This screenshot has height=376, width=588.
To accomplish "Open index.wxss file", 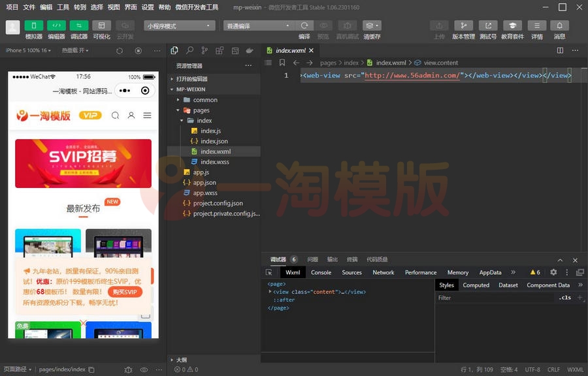I will (214, 162).
